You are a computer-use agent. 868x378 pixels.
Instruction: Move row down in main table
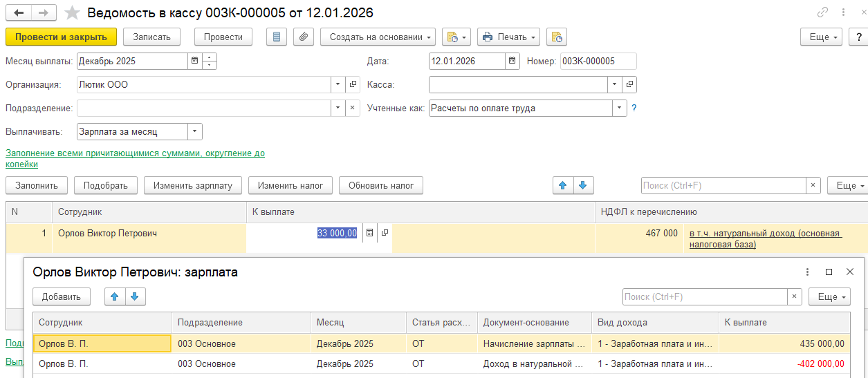point(583,185)
